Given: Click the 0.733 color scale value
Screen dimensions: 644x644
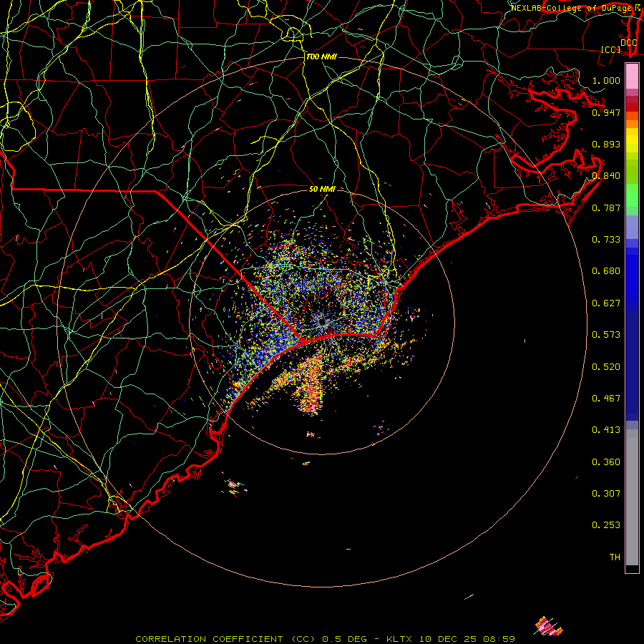Looking at the screenshot, I should pyautogui.click(x=606, y=240).
